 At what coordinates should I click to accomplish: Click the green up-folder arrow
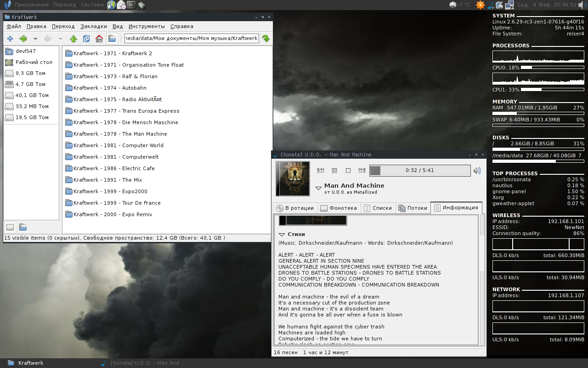(73, 39)
